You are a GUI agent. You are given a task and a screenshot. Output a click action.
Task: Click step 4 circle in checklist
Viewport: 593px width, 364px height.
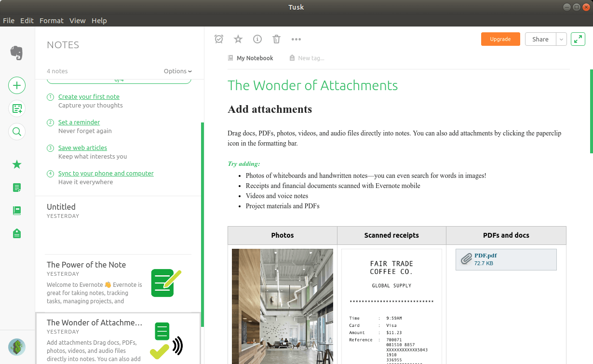click(50, 174)
